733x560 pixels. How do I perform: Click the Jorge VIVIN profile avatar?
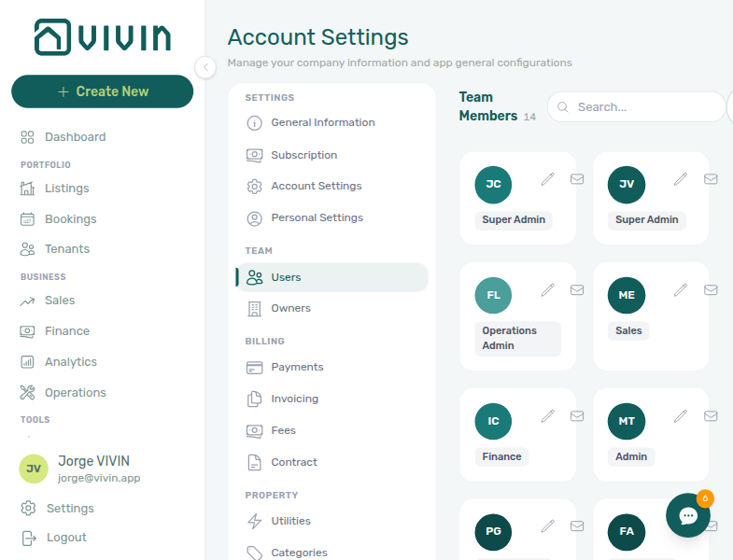point(34,469)
